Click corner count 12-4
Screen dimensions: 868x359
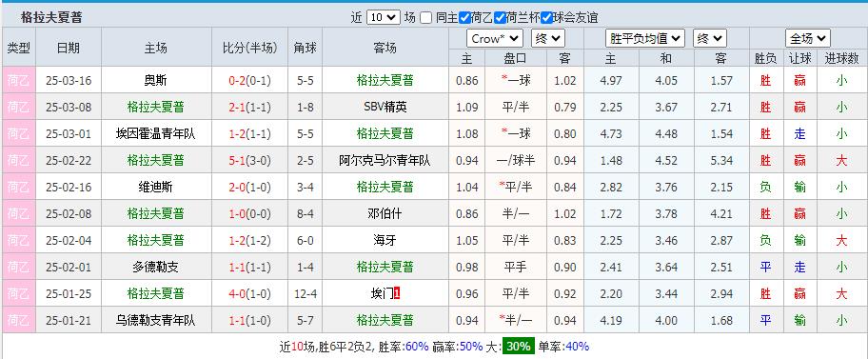click(305, 293)
